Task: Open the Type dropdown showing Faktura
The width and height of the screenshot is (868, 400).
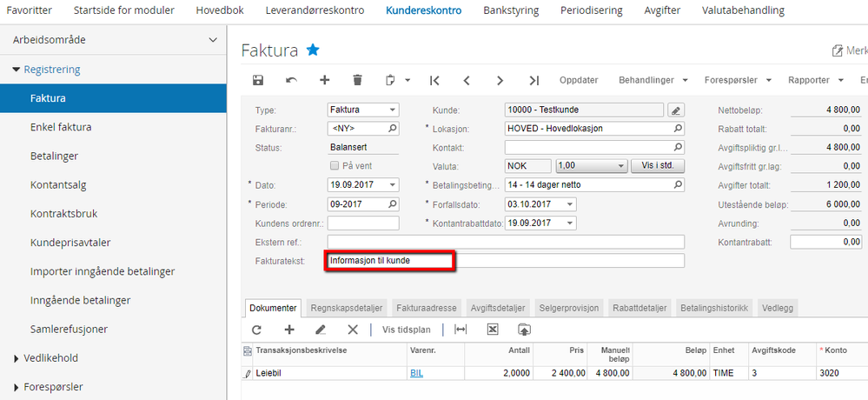Action: (392, 110)
